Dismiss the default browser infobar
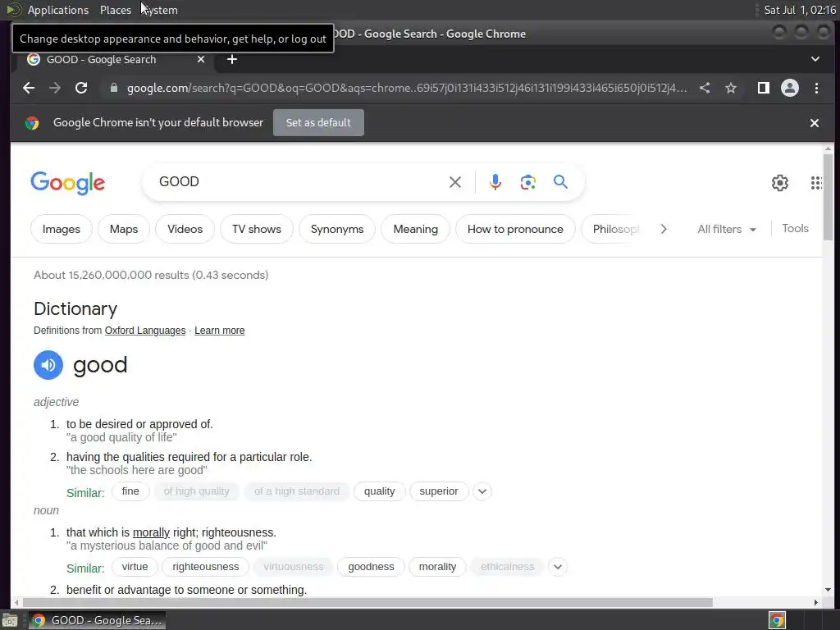 tap(815, 123)
